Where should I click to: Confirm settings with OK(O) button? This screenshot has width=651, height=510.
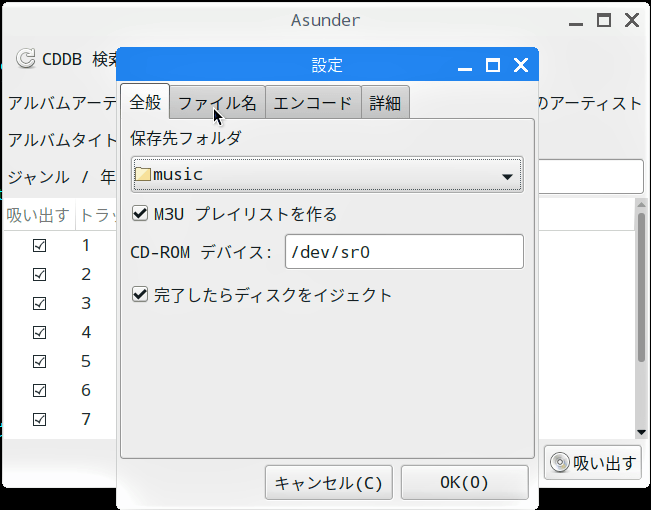tap(465, 483)
